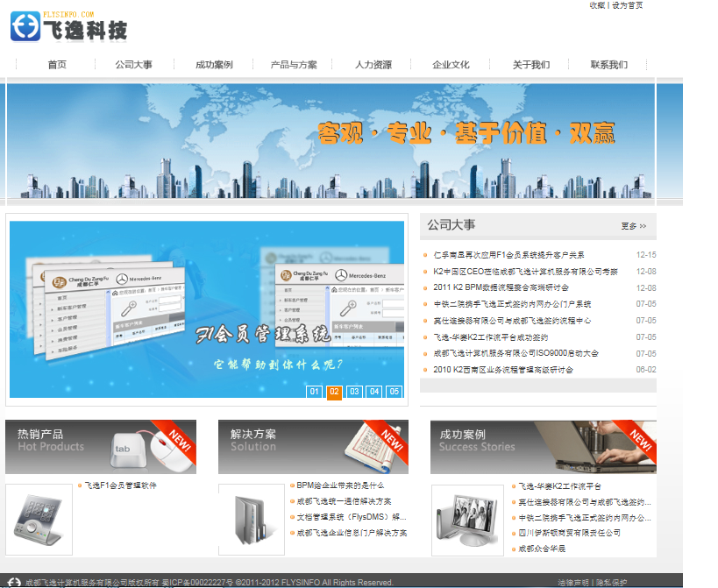
Task: Click the 法律声明 footer link
Action: (x=573, y=582)
